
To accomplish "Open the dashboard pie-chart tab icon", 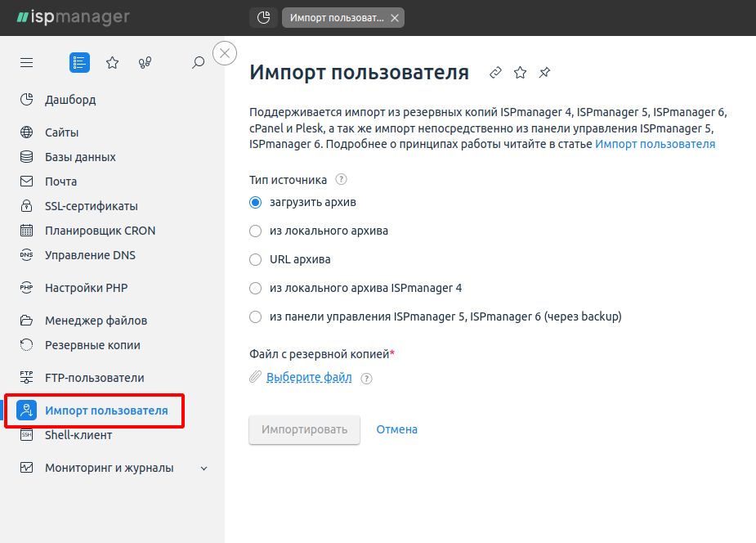I will point(264,18).
